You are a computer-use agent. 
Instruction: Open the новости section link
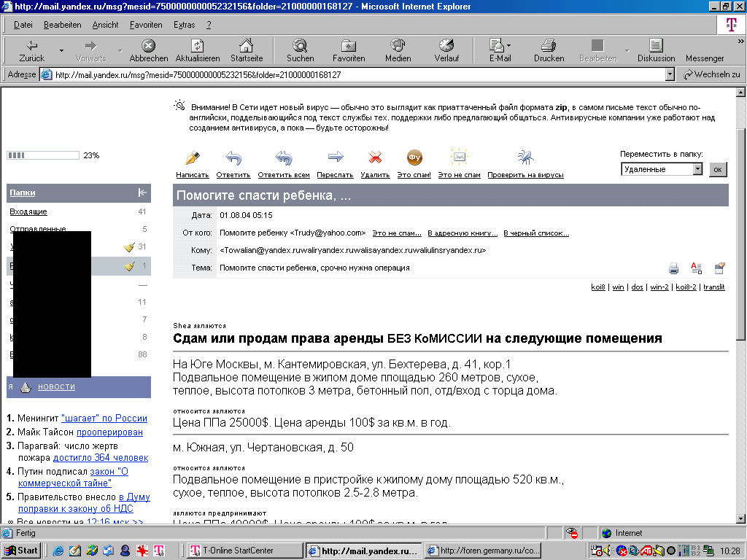coord(56,386)
